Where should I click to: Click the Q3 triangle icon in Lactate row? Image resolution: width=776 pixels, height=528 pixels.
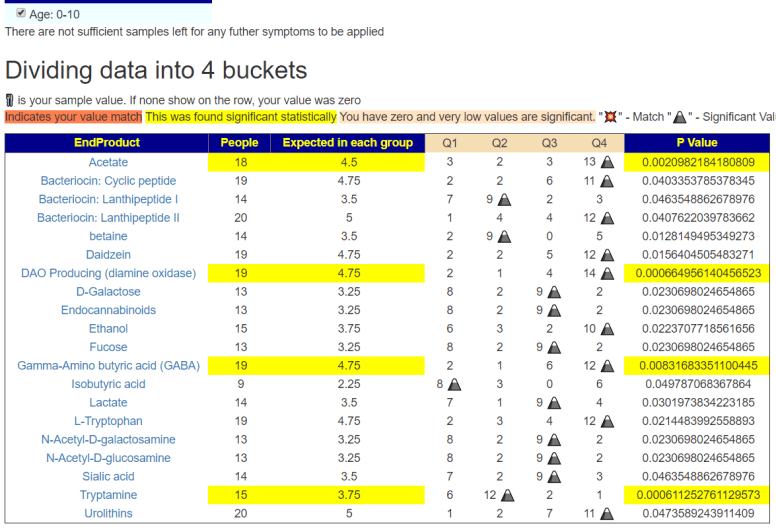pyautogui.click(x=554, y=403)
